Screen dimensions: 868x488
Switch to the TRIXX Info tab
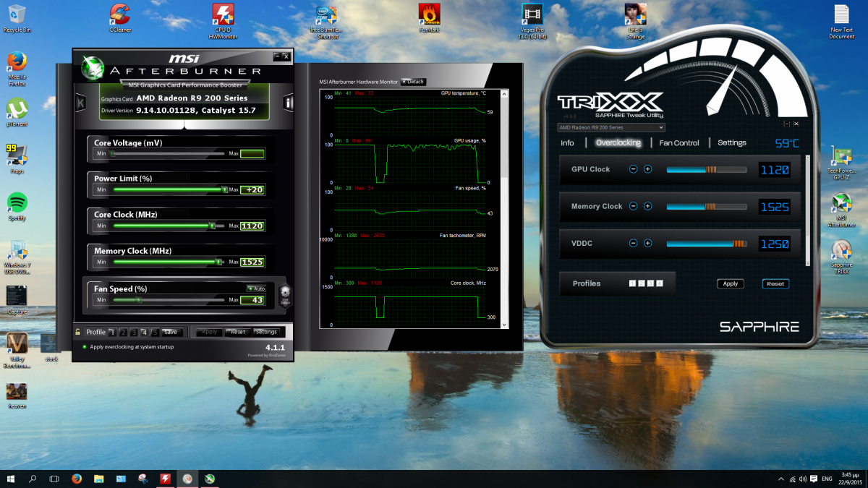click(x=567, y=143)
